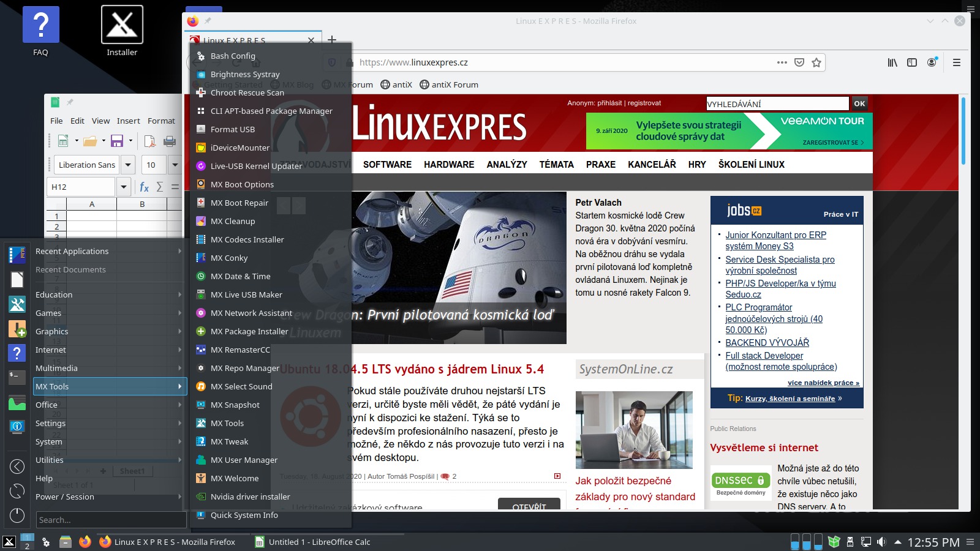Viewport: 980px width, 551px height.
Task: Select the Quick System Info entry
Action: tap(270, 515)
